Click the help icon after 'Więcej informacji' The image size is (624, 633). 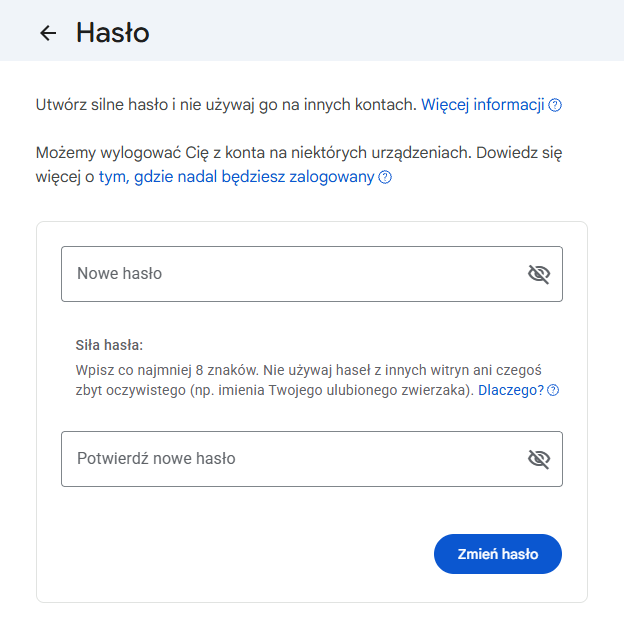coord(555,105)
